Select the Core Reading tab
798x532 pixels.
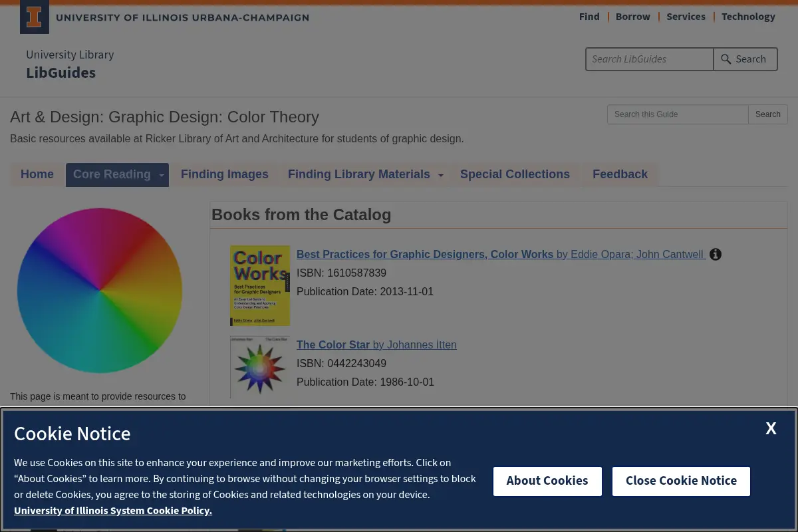(112, 174)
